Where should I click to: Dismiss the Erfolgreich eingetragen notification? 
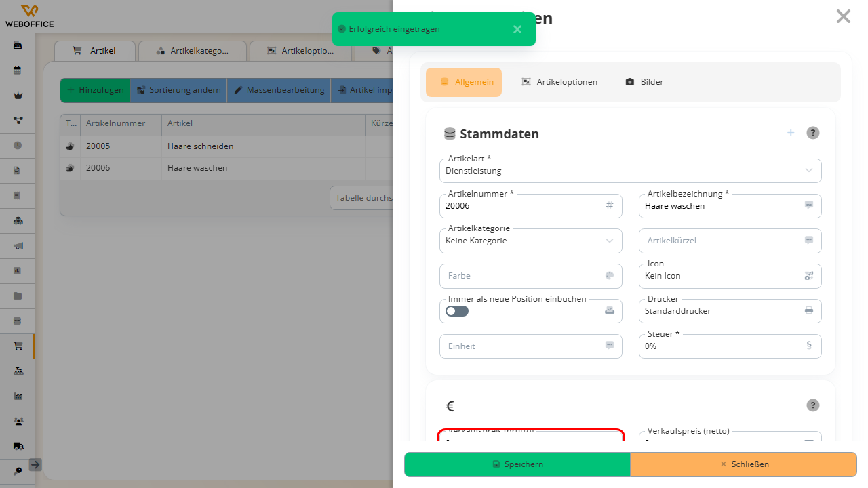(x=517, y=29)
